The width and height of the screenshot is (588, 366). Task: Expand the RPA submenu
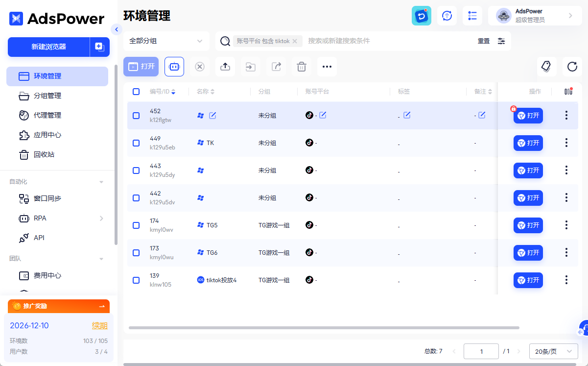point(101,218)
